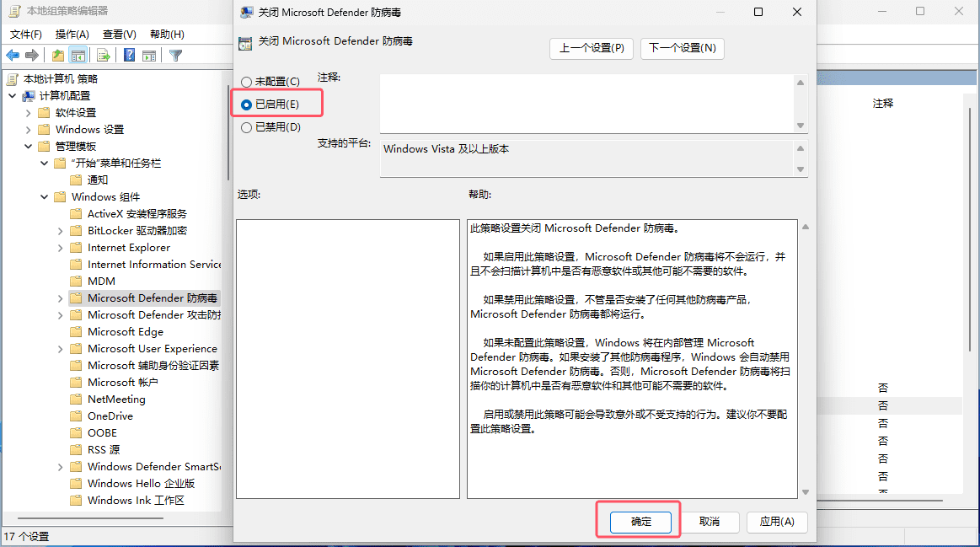Click the 本地计算机 策略 root icon

pyautogui.click(x=13, y=78)
